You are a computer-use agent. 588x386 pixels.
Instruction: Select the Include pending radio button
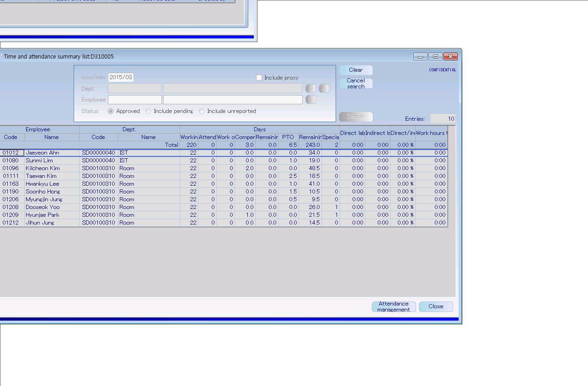pyautogui.click(x=148, y=111)
